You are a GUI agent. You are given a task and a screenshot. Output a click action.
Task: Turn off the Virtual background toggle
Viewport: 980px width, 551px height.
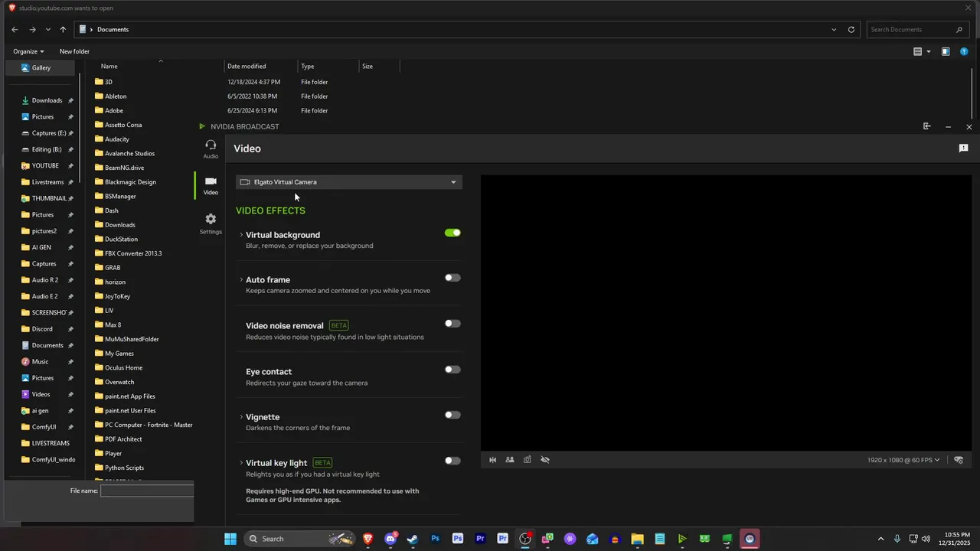(x=452, y=233)
